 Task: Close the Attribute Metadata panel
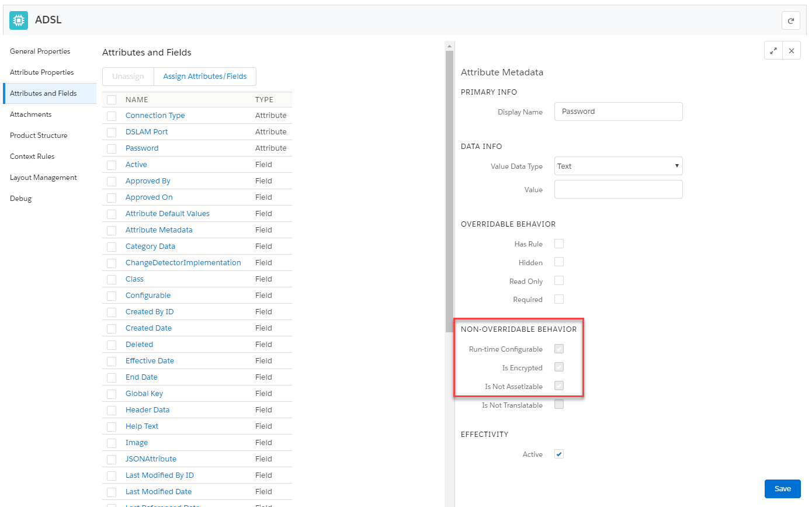792,51
